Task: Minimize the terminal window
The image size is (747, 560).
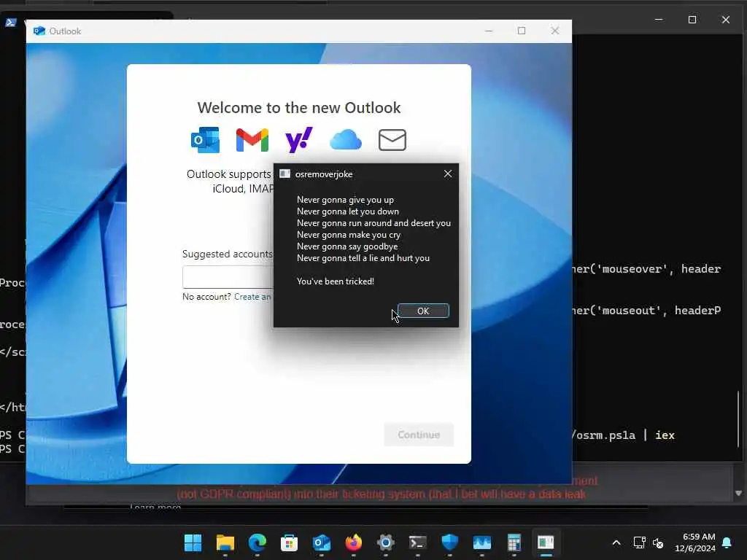Action: point(659,20)
